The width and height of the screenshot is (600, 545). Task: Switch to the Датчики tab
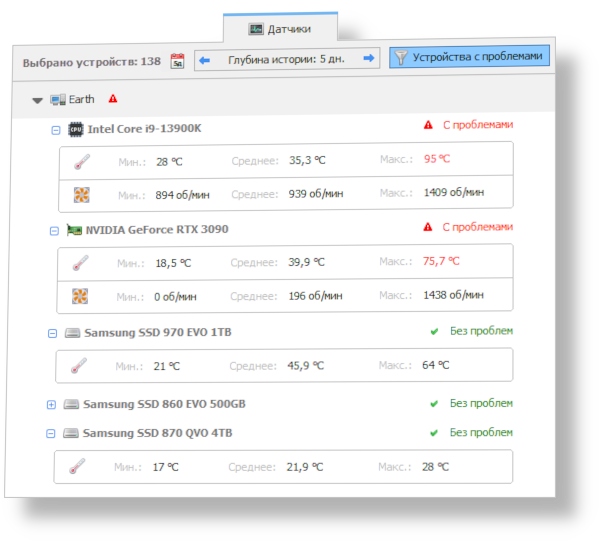[280, 29]
